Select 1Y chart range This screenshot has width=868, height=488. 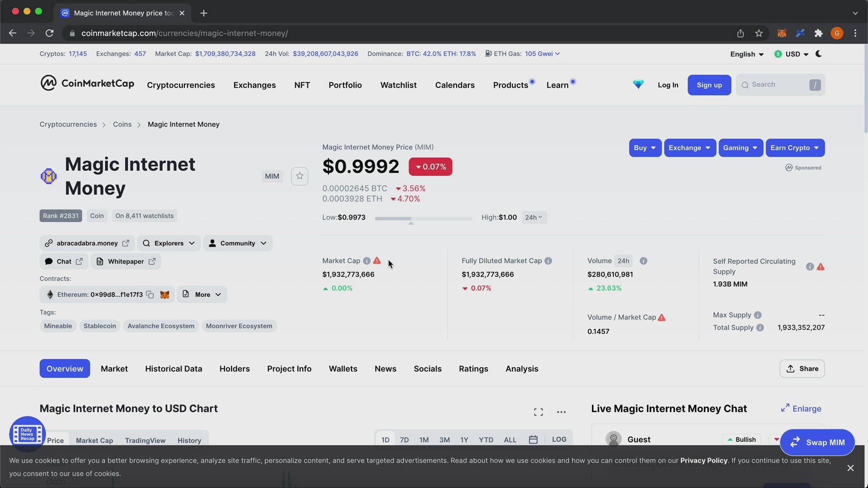(464, 440)
